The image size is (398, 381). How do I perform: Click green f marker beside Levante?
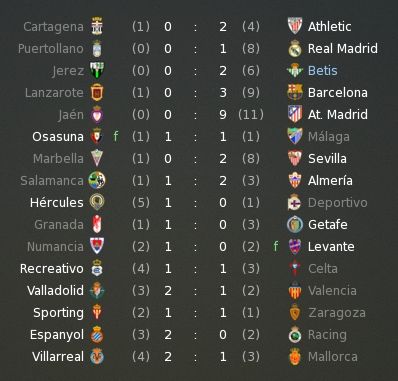tap(275, 246)
